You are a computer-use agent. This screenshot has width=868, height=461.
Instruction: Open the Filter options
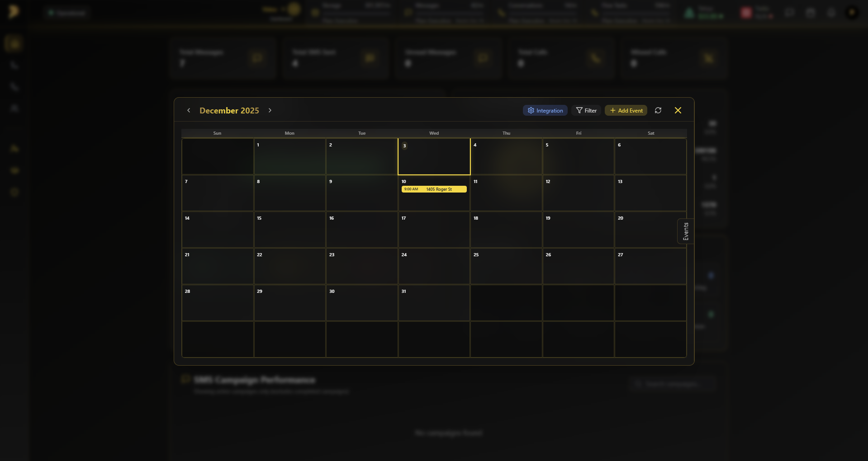[586, 110]
